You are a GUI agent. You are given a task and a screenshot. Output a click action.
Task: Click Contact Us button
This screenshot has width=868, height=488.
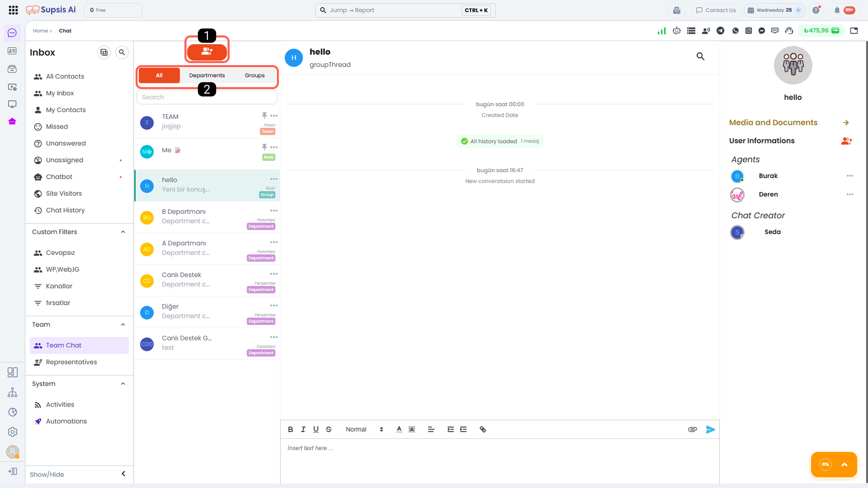[x=716, y=10]
